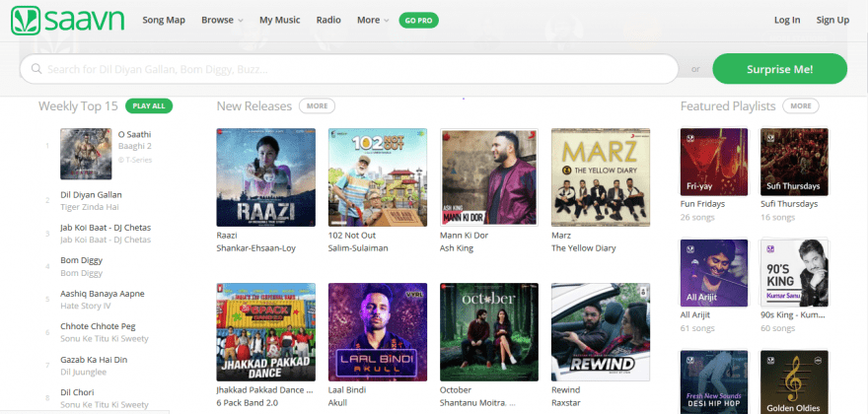The width and height of the screenshot is (868, 414).
Task: Go to Radio page
Action: [x=328, y=20]
